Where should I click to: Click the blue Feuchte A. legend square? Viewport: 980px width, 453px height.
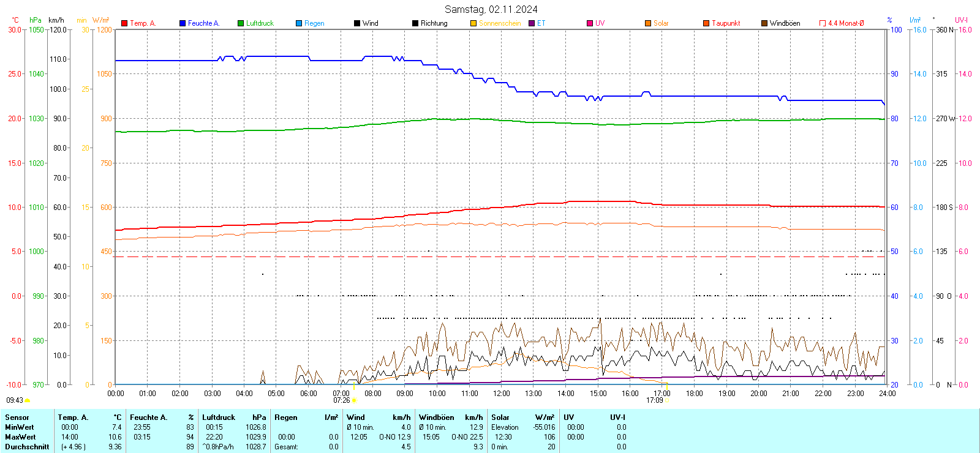tap(183, 23)
